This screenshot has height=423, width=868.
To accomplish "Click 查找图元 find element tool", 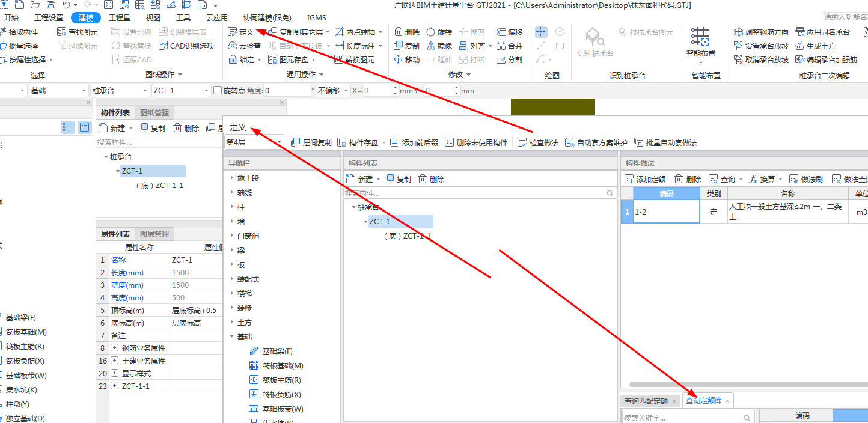I will (78, 32).
